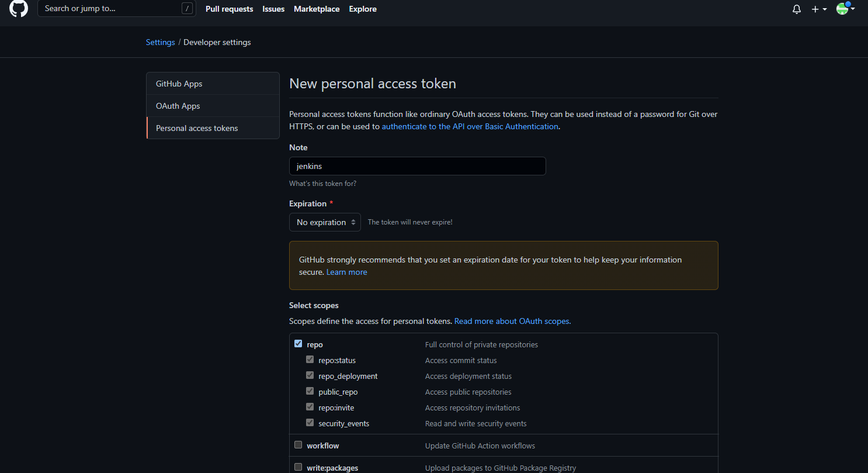
Task: Click the New personal access token heading
Action: tap(373, 84)
